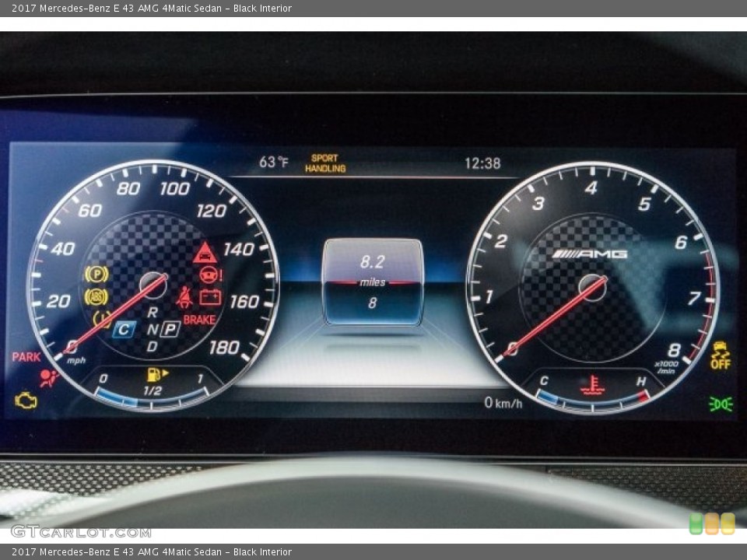Click the 63 °F outside temperature reading

(x=273, y=163)
